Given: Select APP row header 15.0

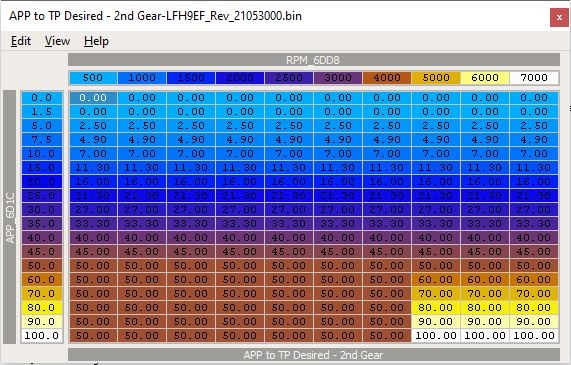Looking at the screenshot, I should [42, 168].
